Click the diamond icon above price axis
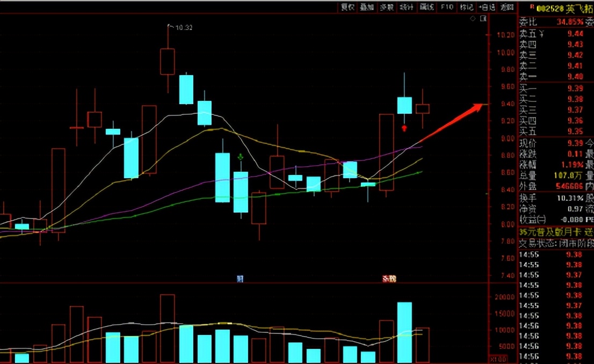 click(x=473, y=18)
